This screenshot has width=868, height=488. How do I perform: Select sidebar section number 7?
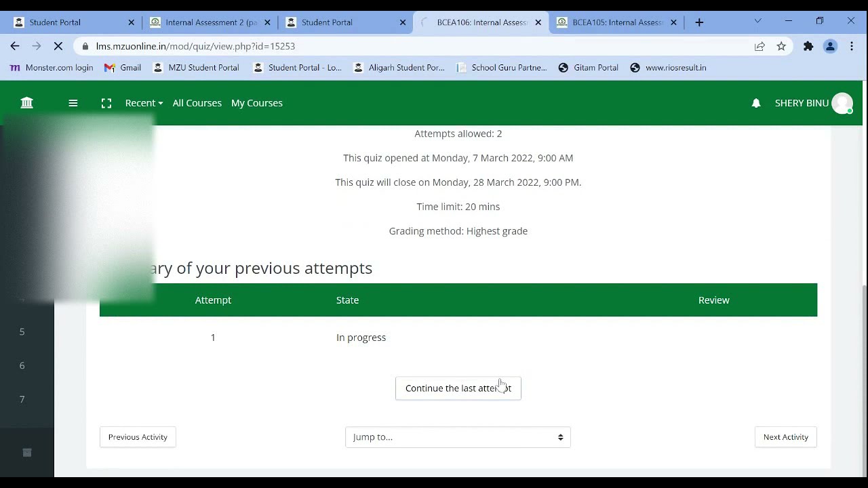tap(22, 399)
